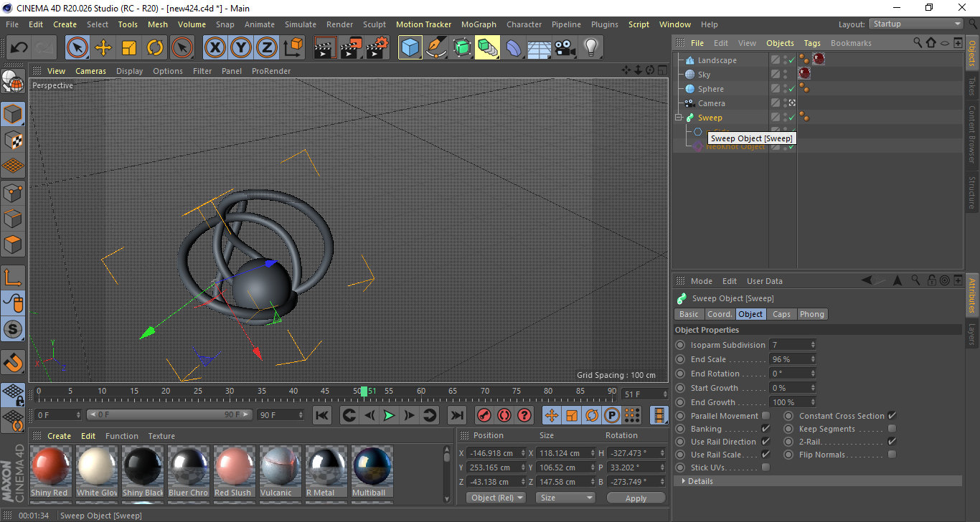This screenshot has width=980, height=522.
Task: Open the Simulate menu
Action: point(300,24)
